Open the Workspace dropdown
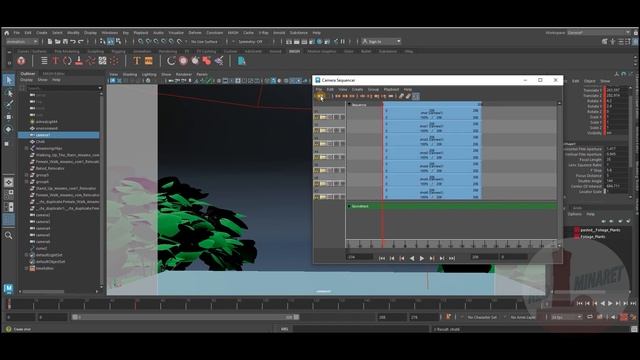The width and height of the screenshot is (640, 360). coord(599,33)
